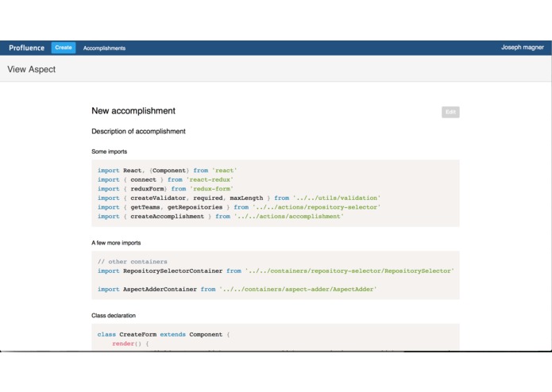This screenshot has width=552, height=392.
Task: Click the class CreateForm extends Component line
Action: pyautogui.click(x=164, y=334)
